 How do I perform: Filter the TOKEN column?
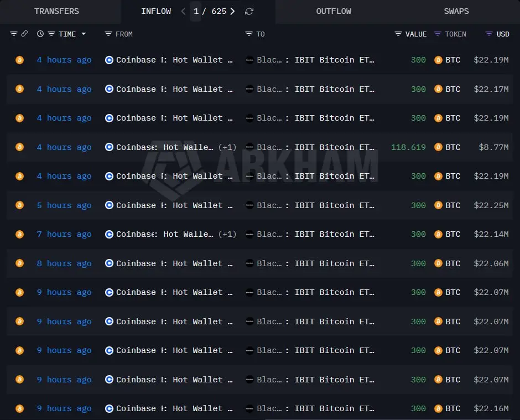pos(438,34)
